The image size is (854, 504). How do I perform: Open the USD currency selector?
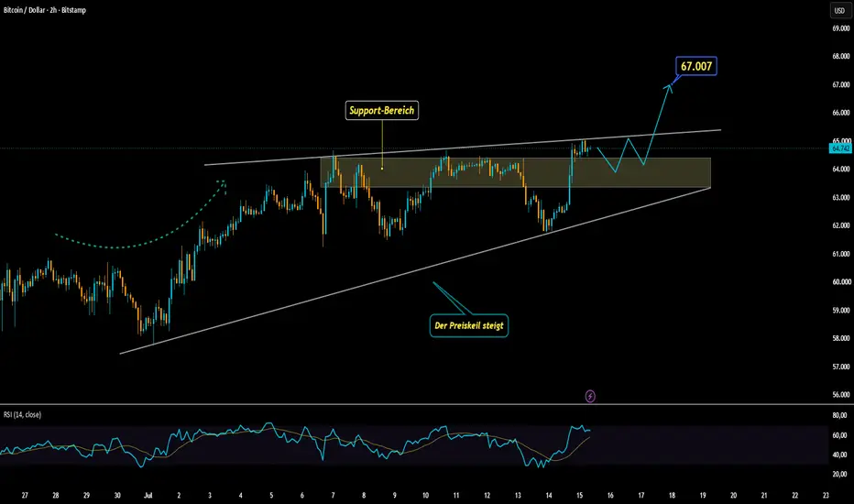click(x=840, y=10)
